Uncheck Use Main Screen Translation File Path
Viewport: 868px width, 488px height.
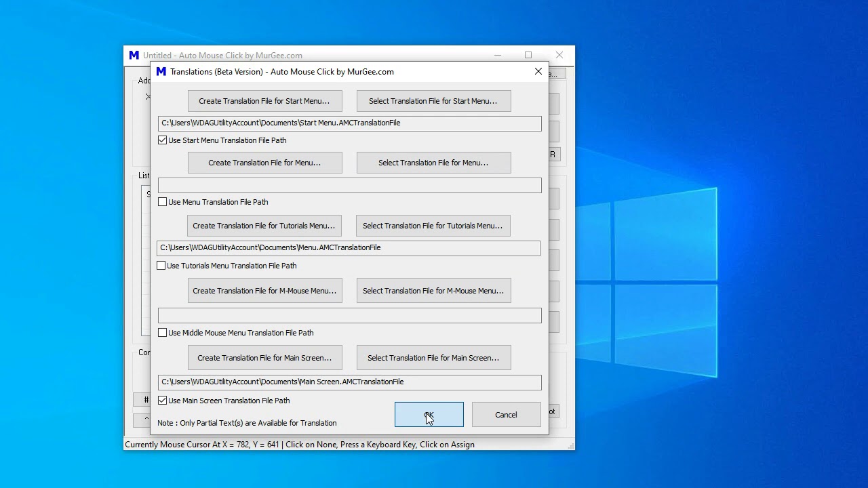point(163,401)
